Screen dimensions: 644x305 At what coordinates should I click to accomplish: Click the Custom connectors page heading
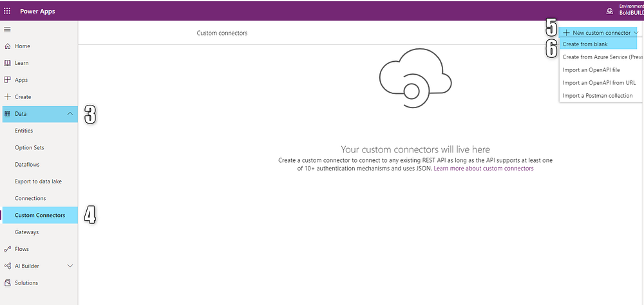point(222,33)
